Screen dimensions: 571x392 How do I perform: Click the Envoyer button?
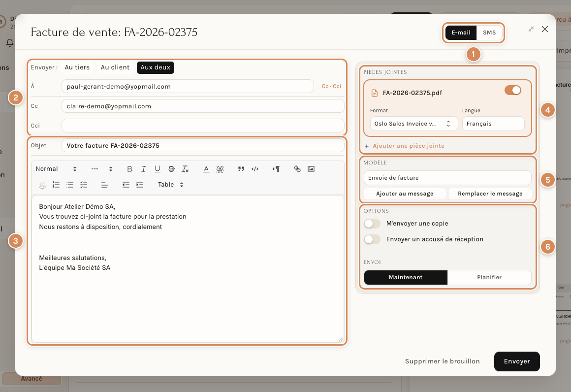(x=517, y=361)
